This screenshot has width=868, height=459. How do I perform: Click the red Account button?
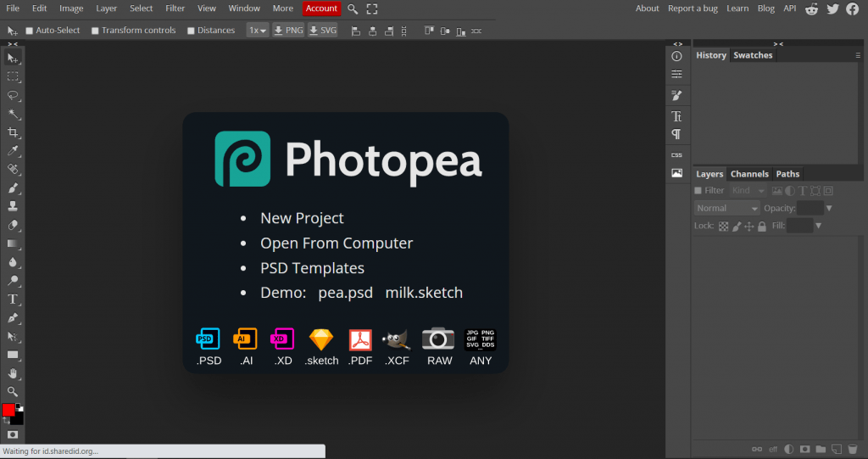[321, 8]
